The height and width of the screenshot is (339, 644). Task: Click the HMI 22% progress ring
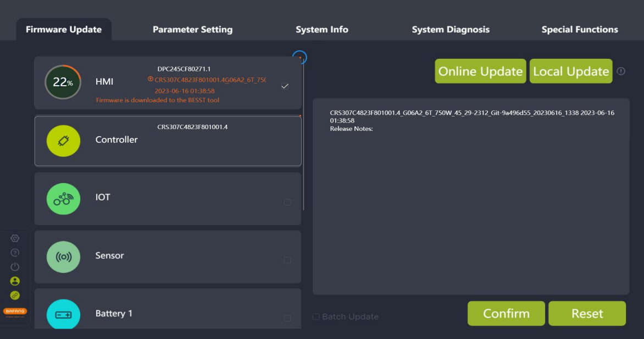[63, 82]
